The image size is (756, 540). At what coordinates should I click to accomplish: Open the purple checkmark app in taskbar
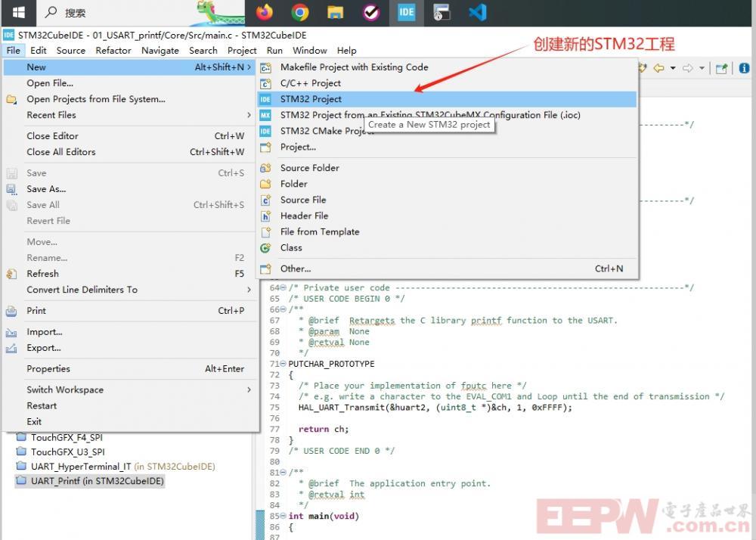pyautogui.click(x=370, y=12)
